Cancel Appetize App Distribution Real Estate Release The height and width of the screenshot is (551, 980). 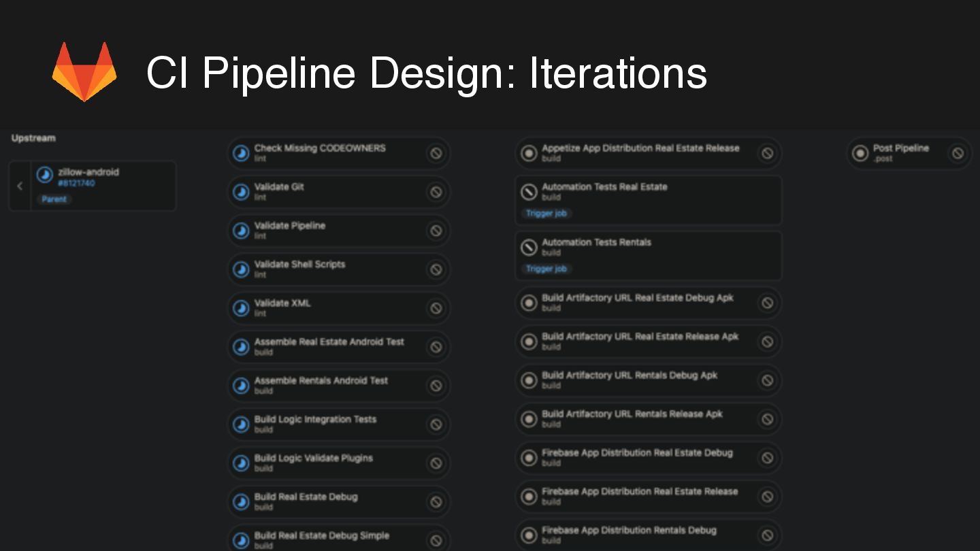(x=767, y=153)
